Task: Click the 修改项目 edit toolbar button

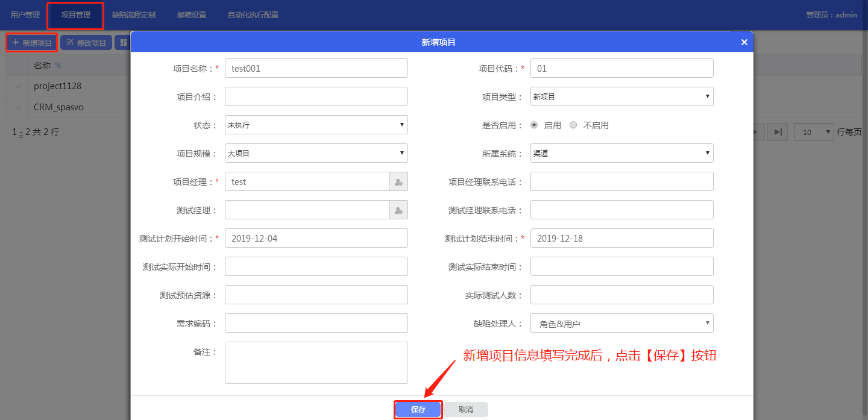Action: [86, 43]
